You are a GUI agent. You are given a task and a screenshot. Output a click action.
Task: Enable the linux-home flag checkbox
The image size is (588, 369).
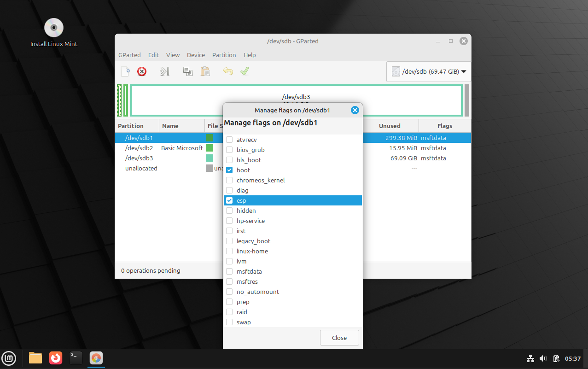point(229,251)
